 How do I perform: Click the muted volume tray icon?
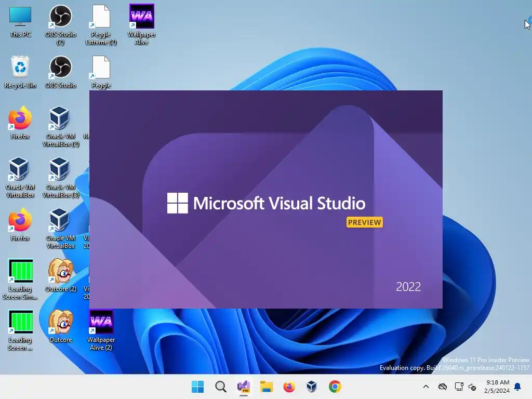[x=472, y=387]
